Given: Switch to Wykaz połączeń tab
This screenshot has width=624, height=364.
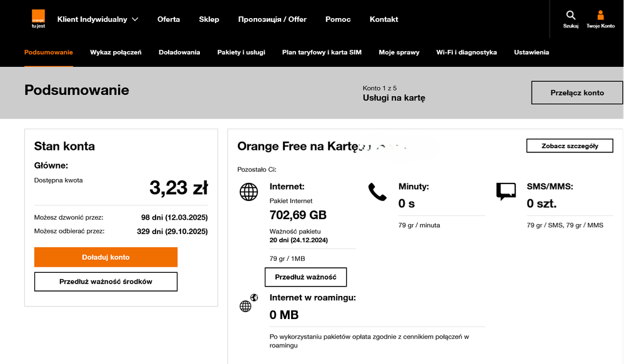Looking at the screenshot, I should pos(116,52).
